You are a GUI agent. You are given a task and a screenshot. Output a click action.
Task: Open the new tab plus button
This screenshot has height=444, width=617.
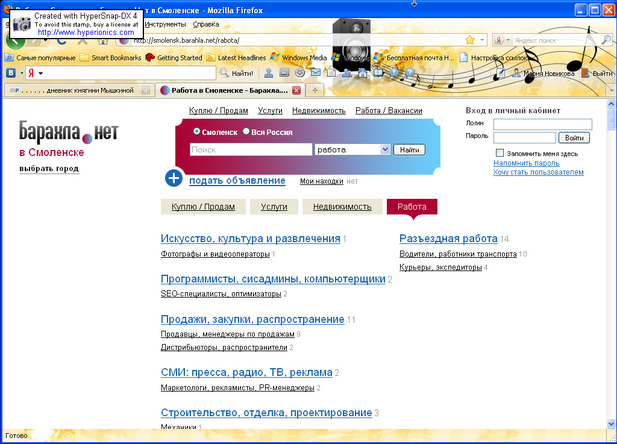[x=315, y=90]
